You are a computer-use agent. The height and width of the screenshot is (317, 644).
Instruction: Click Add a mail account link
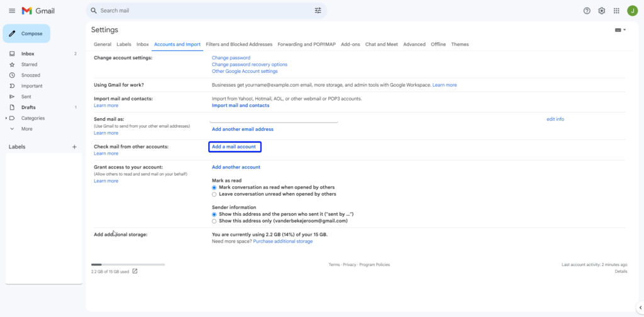click(234, 147)
